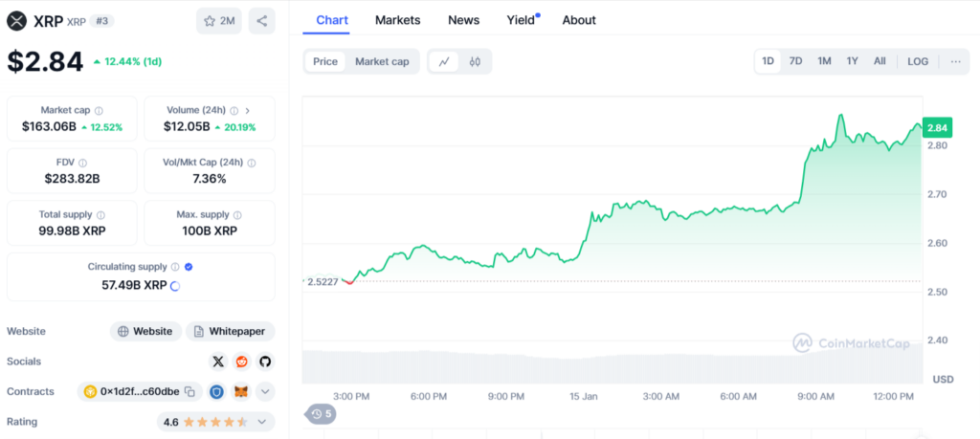The width and height of the screenshot is (980, 439).
Task: Open the Reddit social link
Action: (241, 362)
